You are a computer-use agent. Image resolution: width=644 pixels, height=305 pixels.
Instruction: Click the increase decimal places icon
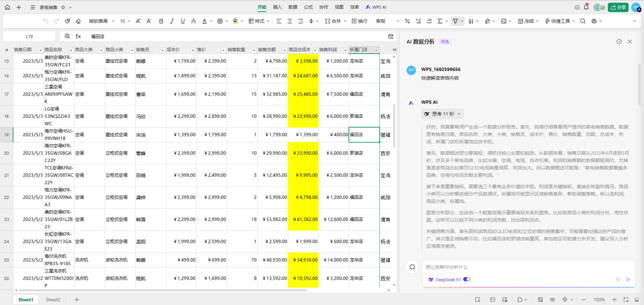[x=418, y=21]
